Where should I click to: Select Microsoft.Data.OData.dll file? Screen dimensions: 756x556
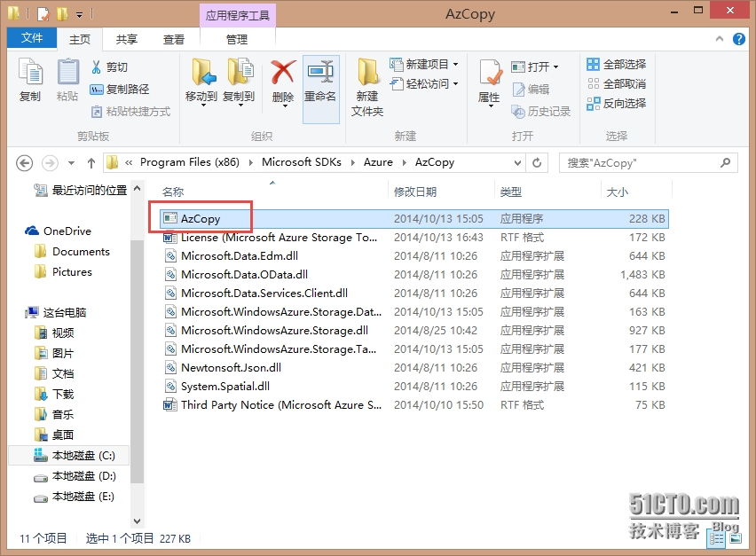[x=414, y=275]
